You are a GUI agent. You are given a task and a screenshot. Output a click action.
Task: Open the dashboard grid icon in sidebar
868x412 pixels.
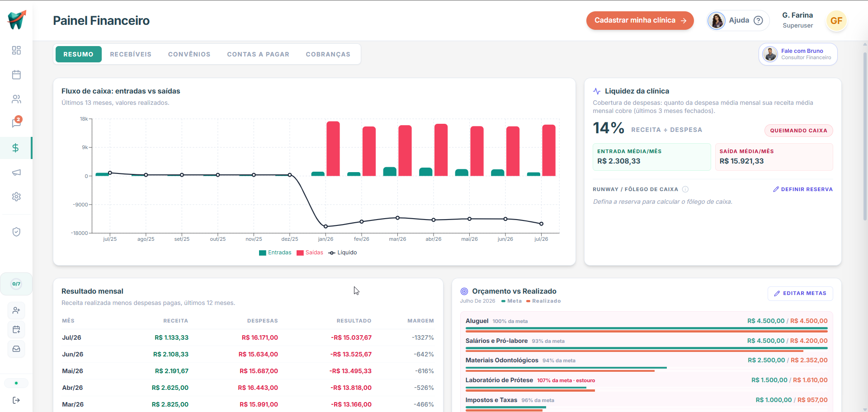point(16,50)
